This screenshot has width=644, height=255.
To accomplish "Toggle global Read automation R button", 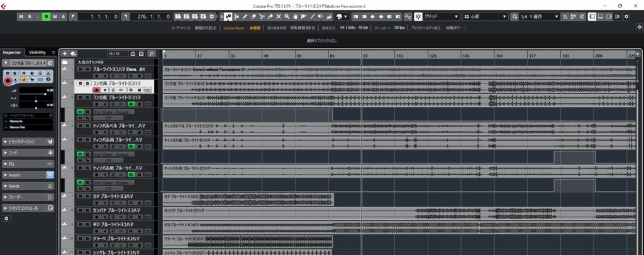I will (47, 16).
